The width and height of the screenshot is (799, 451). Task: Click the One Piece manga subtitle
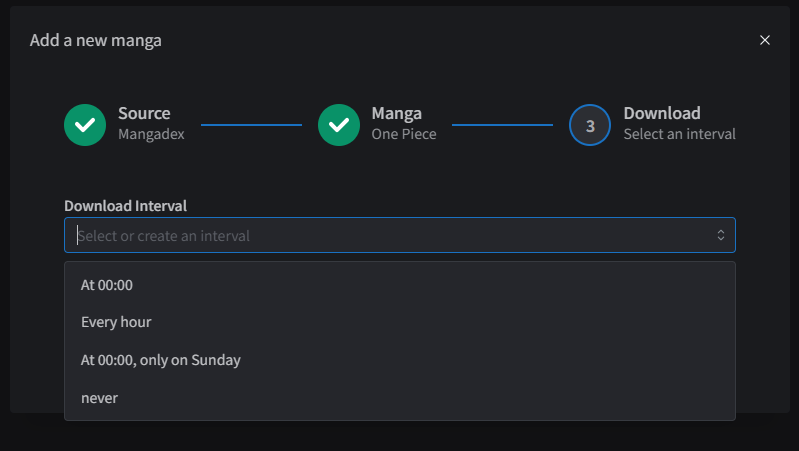click(404, 134)
